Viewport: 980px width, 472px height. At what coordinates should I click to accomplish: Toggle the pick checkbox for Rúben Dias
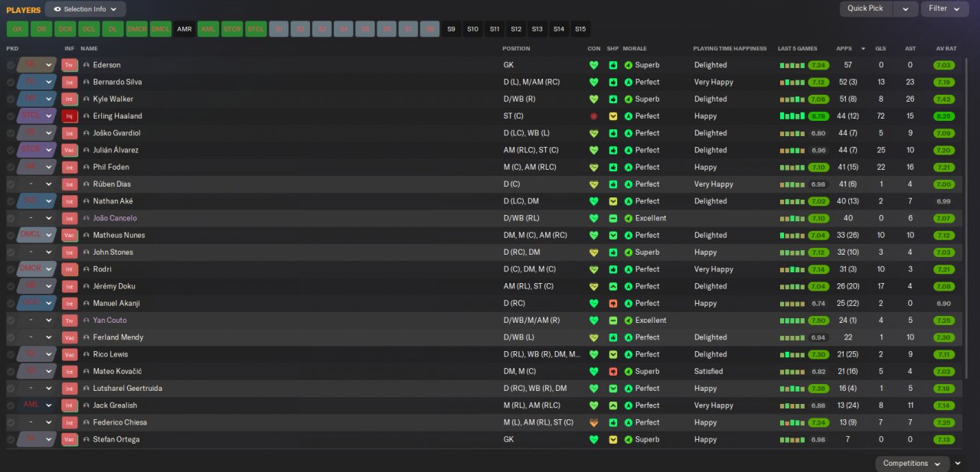(x=11, y=184)
